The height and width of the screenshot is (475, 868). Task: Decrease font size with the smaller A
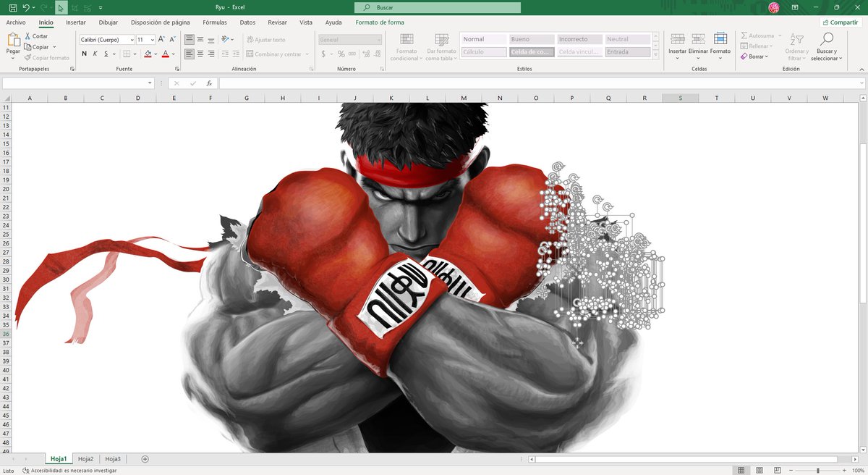[172, 40]
